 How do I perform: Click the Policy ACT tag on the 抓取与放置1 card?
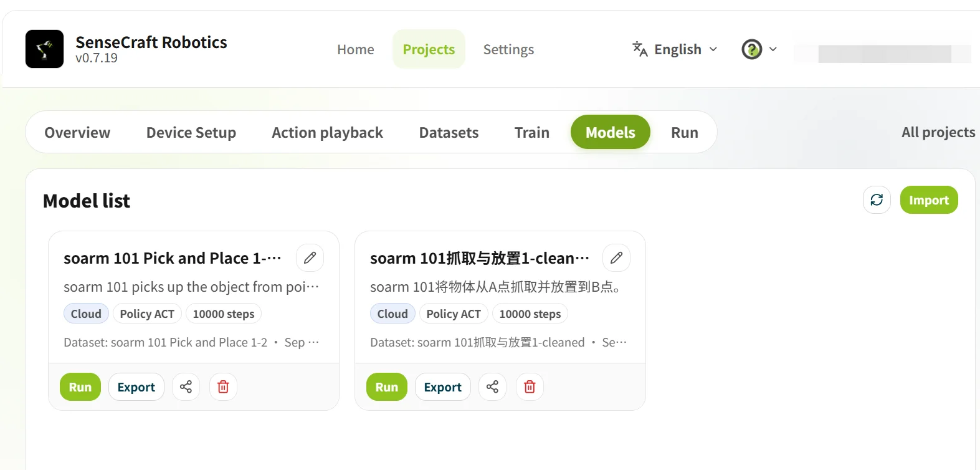coord(454,314)
